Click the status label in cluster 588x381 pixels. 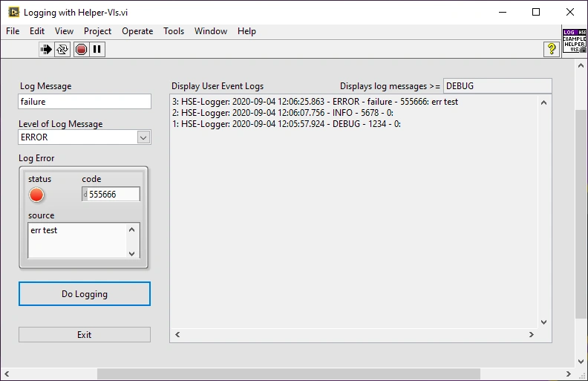[x=40, y=179]
